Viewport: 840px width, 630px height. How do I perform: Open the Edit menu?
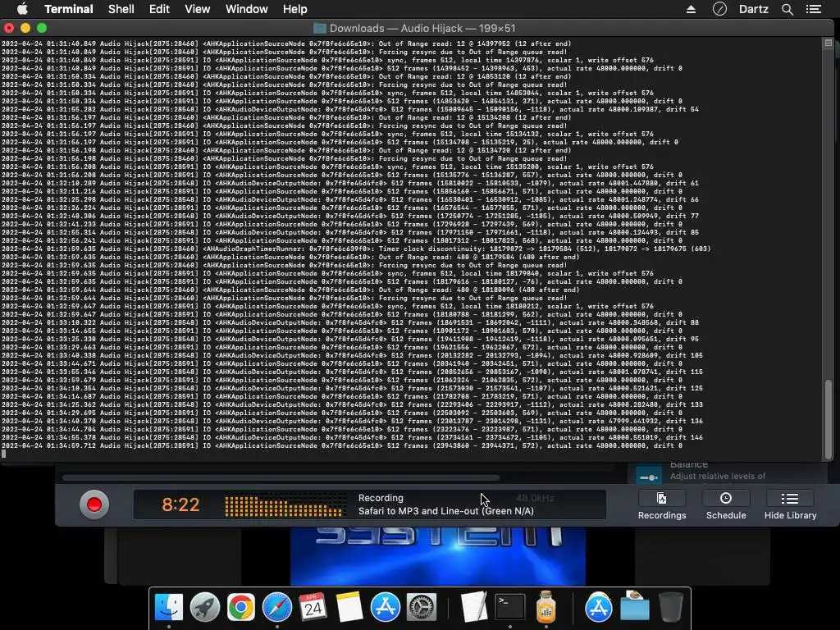[x=159, y=9]
